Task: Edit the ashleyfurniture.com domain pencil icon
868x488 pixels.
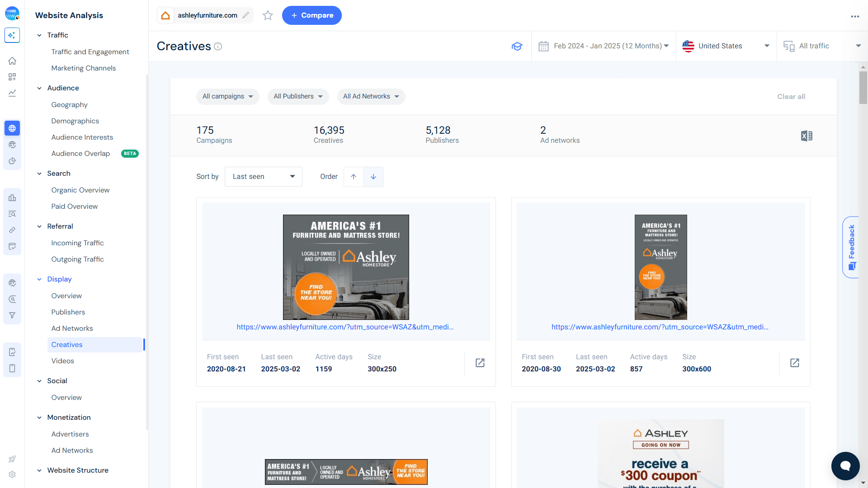Action: click(x=245, y=15)
